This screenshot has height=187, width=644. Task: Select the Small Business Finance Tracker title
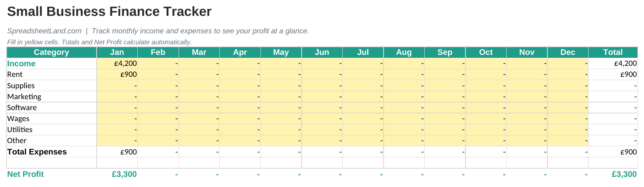[109, 11]
